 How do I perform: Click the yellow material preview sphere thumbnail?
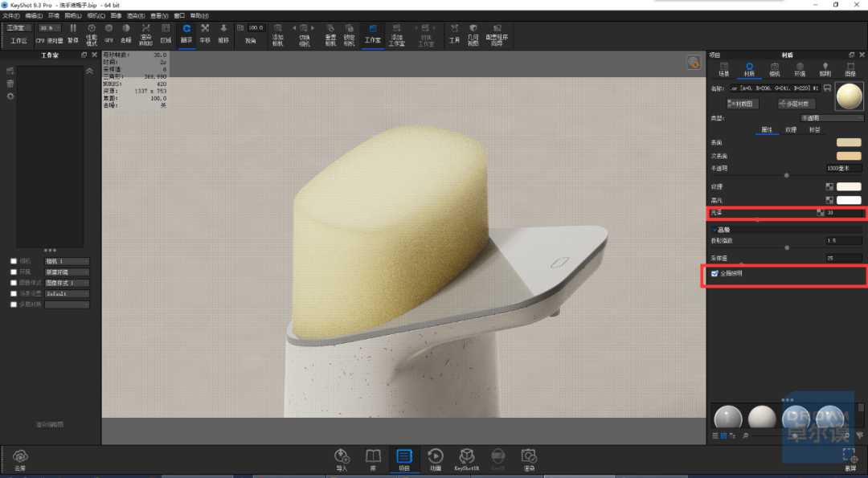(850, 97)
